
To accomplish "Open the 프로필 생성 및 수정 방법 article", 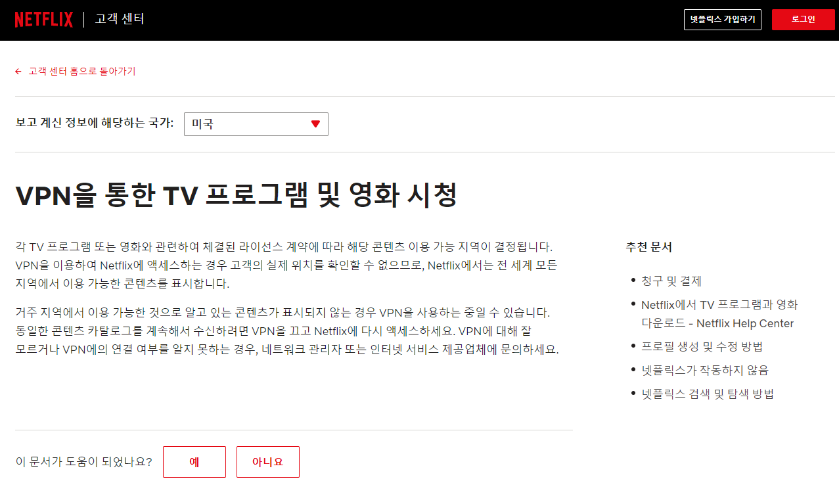I will point(702,347).
